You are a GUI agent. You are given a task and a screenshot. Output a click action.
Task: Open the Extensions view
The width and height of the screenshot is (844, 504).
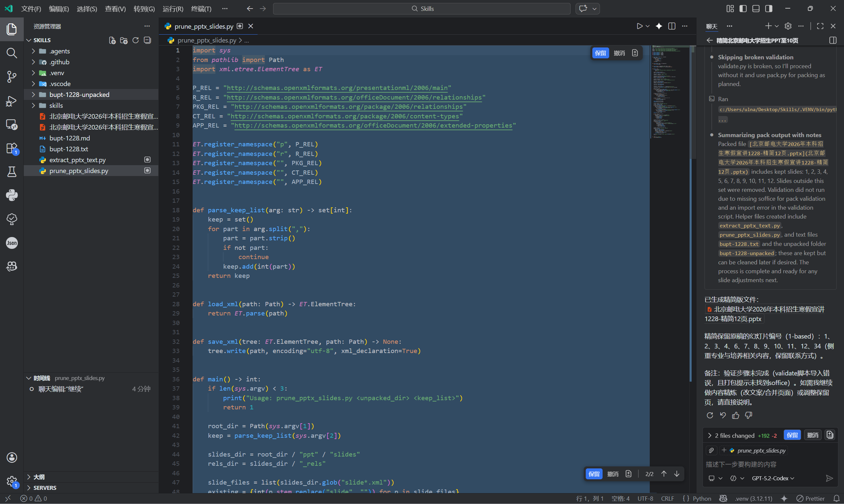coord(12,148)
